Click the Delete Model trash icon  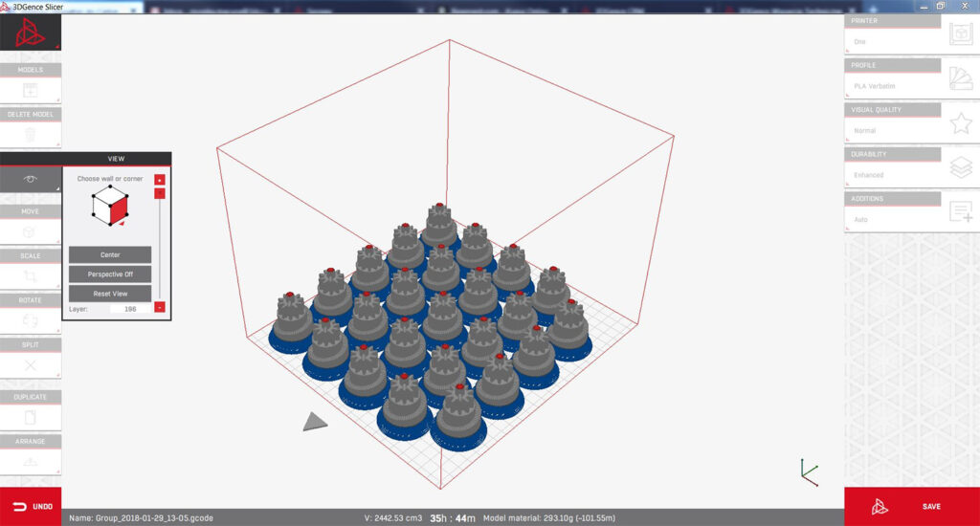[30, 135]
